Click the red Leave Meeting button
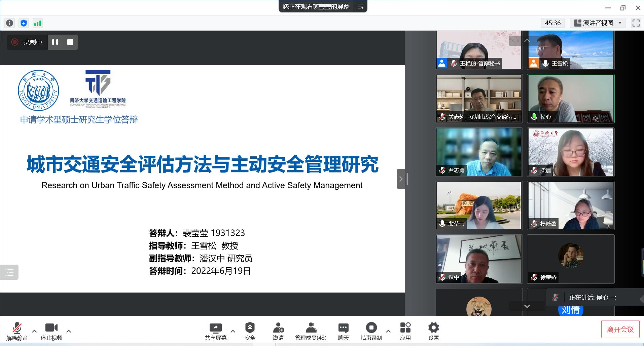 pyautogui.click(x=620, y=329)
